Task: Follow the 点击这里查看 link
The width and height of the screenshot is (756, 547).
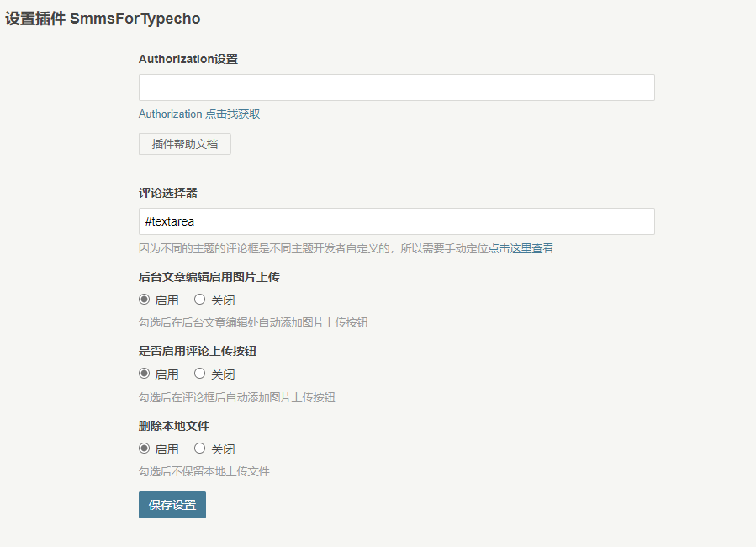Action: (x=521, y=248)
